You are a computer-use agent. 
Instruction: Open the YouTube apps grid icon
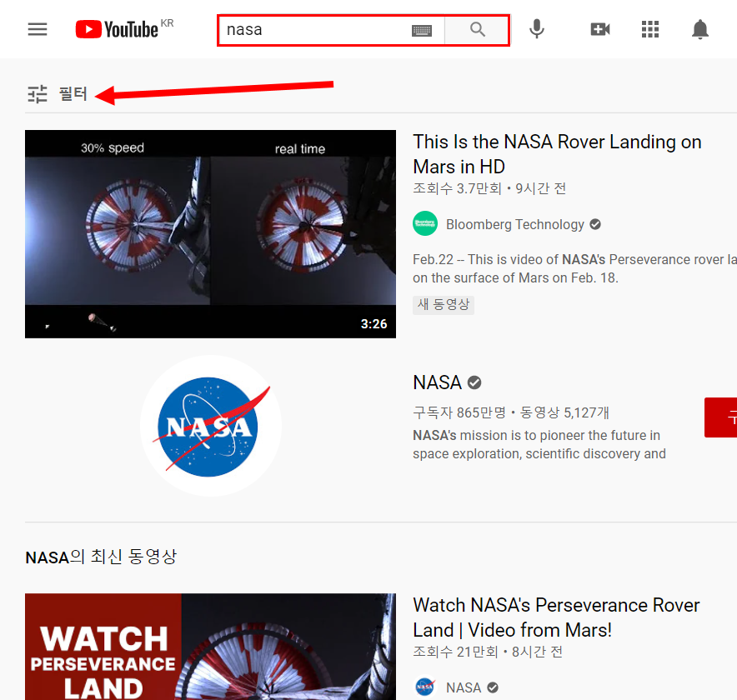click(x=650, y=29)
